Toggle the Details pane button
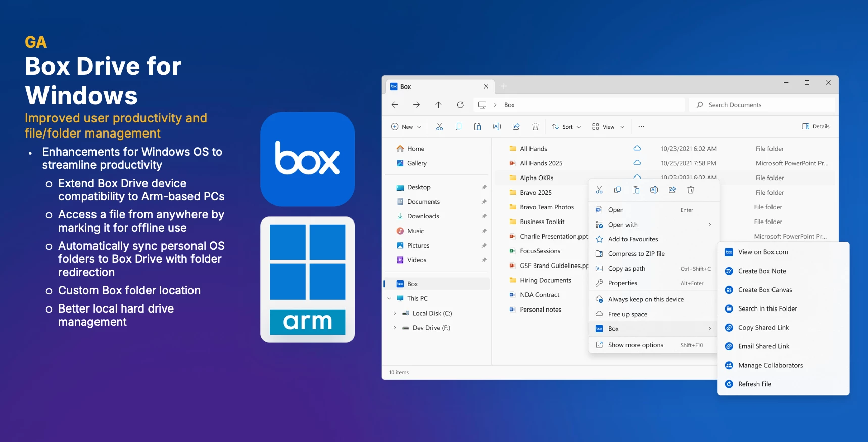Image resolution: width=868 pixels, height=442 pixels. click(815, 127)
